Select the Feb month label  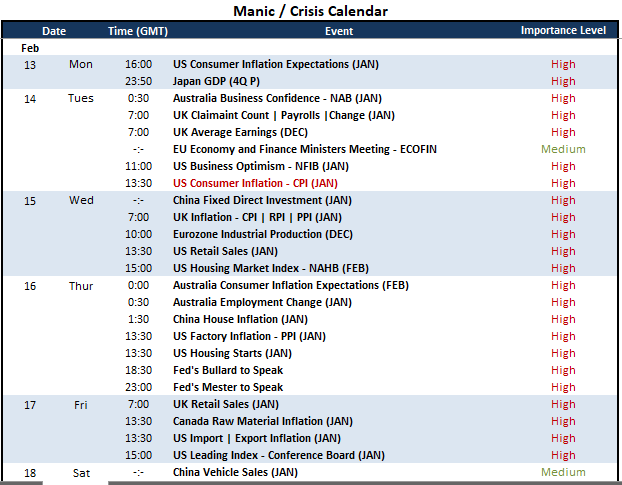tap(30, 48)
